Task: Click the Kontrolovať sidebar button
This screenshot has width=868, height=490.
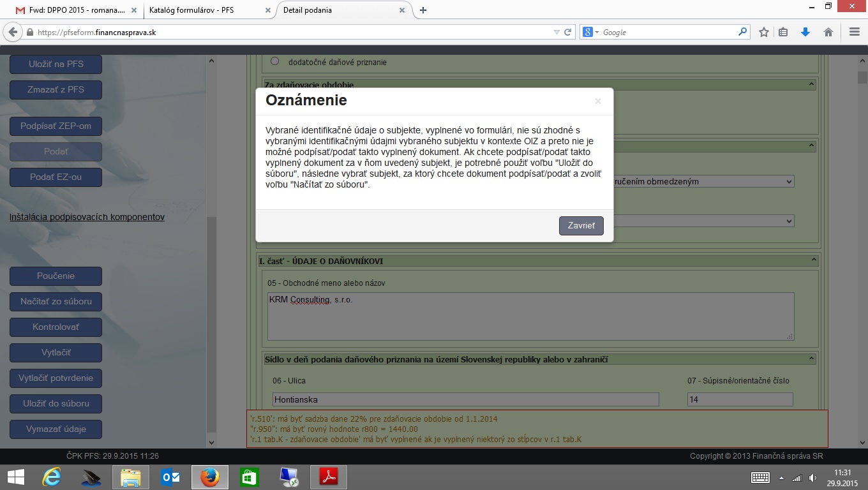Action: (56, 327)
